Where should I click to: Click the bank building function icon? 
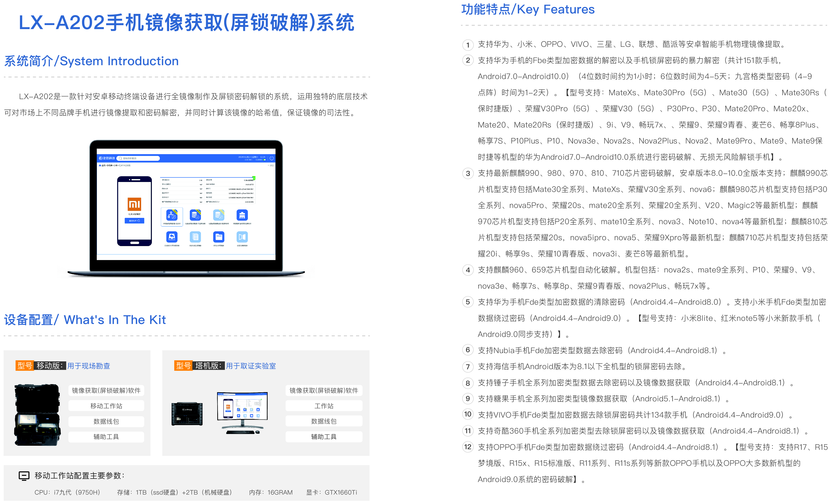[x=242, y=215]
